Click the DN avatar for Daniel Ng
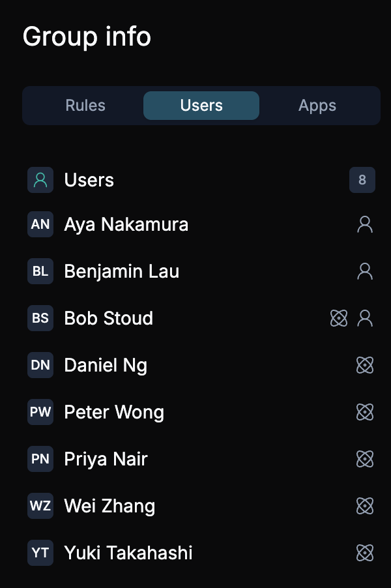Image resolution: width=391 pixels, height=588 pixels. tap(40, 365)
